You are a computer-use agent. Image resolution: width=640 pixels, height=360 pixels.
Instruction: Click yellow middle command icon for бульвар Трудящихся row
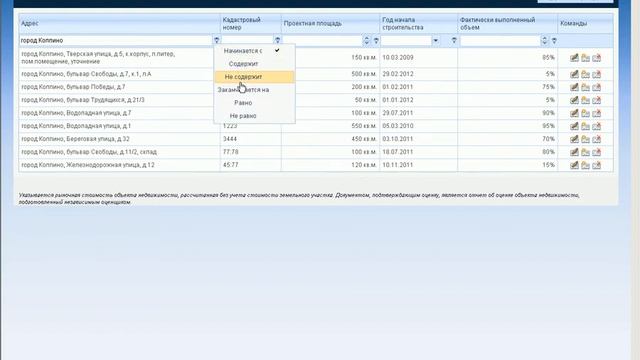pyautogui.click(x=585, y=100)
